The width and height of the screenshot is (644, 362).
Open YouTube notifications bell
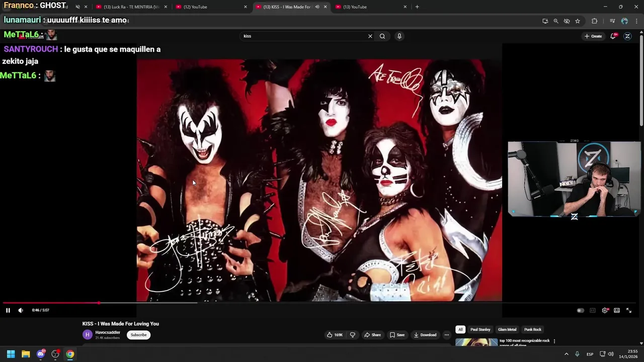pyautogui.click(x=613, y=36)
